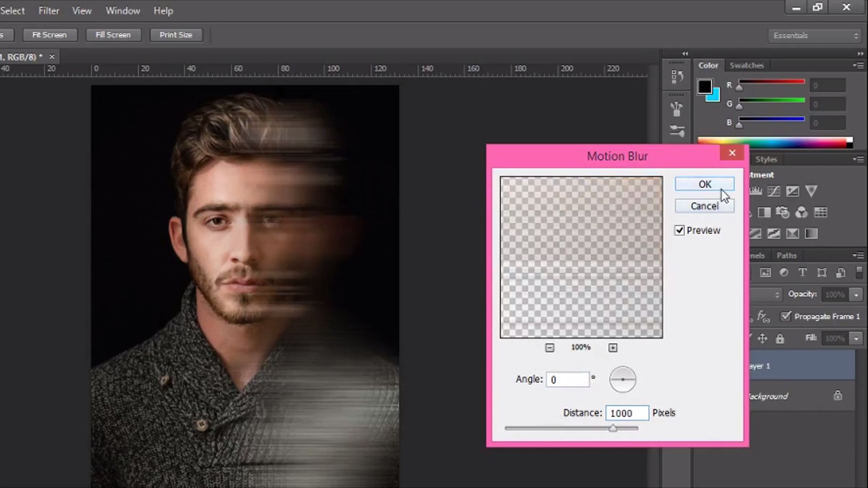Image resolution: width=868 pixels, height=488 pixels.
Task: Toggle the Propagate Frame 1 checkbox
Action: [786, 316]
